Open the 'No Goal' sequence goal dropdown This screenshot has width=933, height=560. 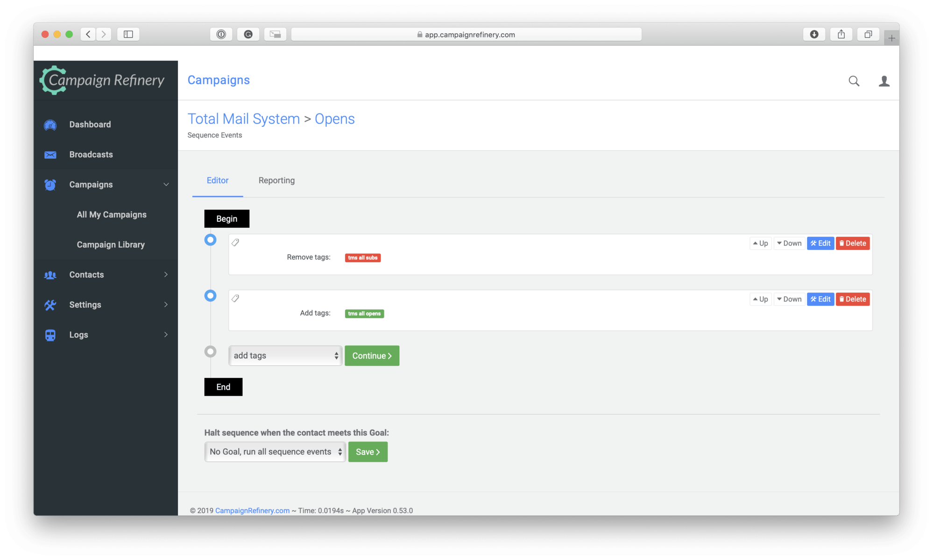tap(275, 452)
